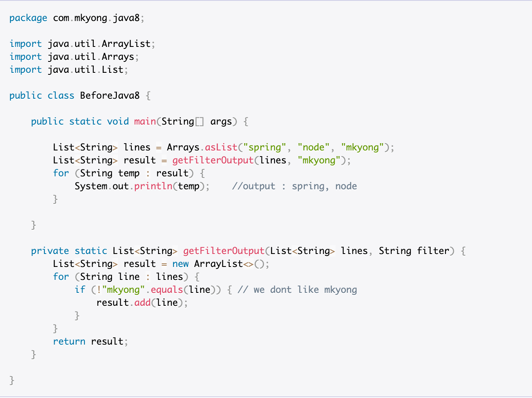This screenshot has width=532, height=398.
Task: Click the import java.util.ArrayList line
Action: click(82, 44)
